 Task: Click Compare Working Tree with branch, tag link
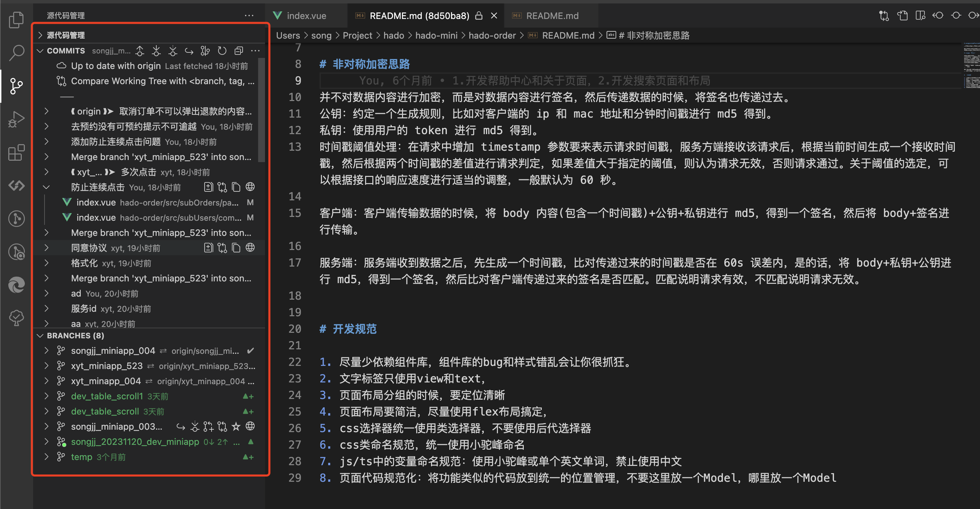click(163, 81)
